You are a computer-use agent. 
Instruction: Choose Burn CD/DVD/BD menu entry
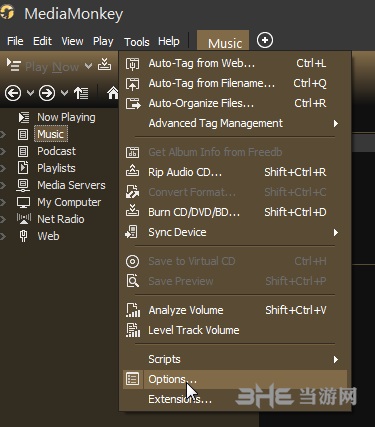[x=235, y=212]
